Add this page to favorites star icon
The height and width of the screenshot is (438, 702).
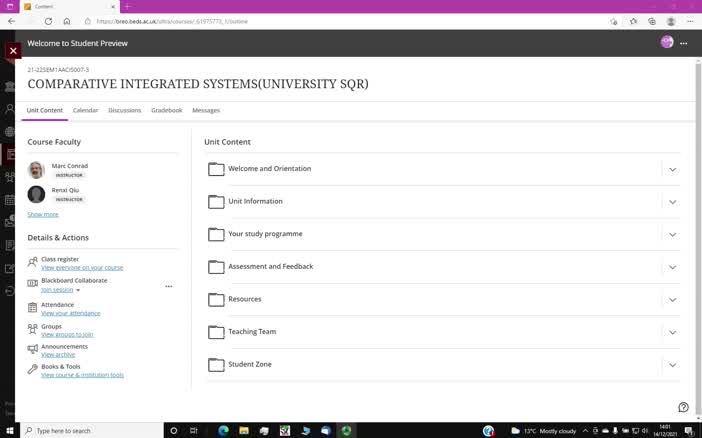pos(613,21)
